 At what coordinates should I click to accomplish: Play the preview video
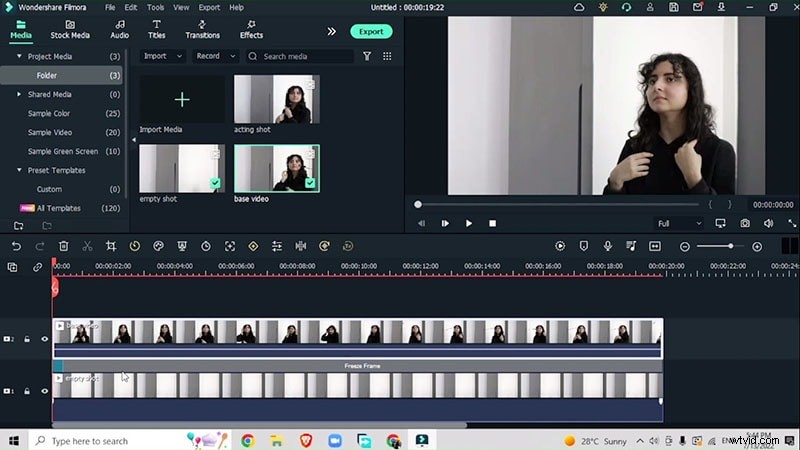point(468,223)
